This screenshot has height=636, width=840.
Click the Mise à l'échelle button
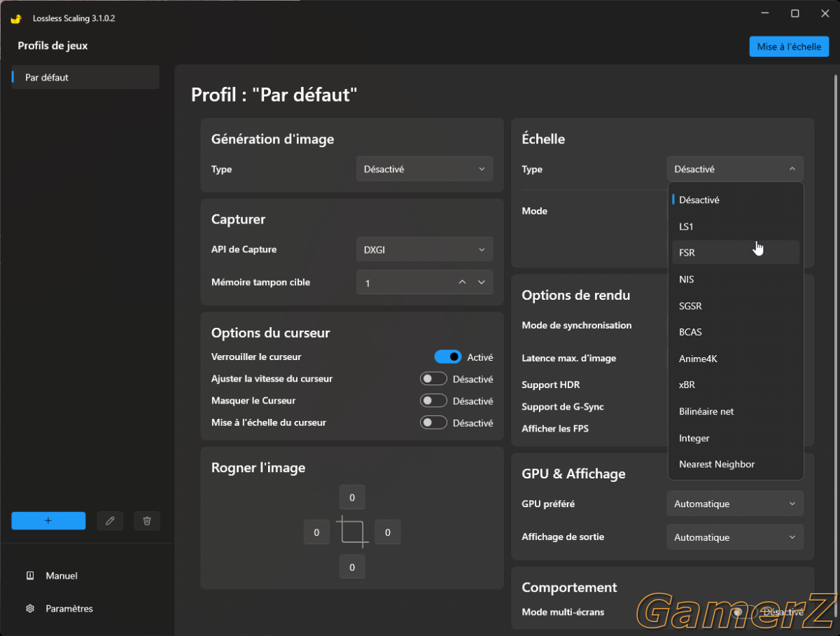[789, 47]
